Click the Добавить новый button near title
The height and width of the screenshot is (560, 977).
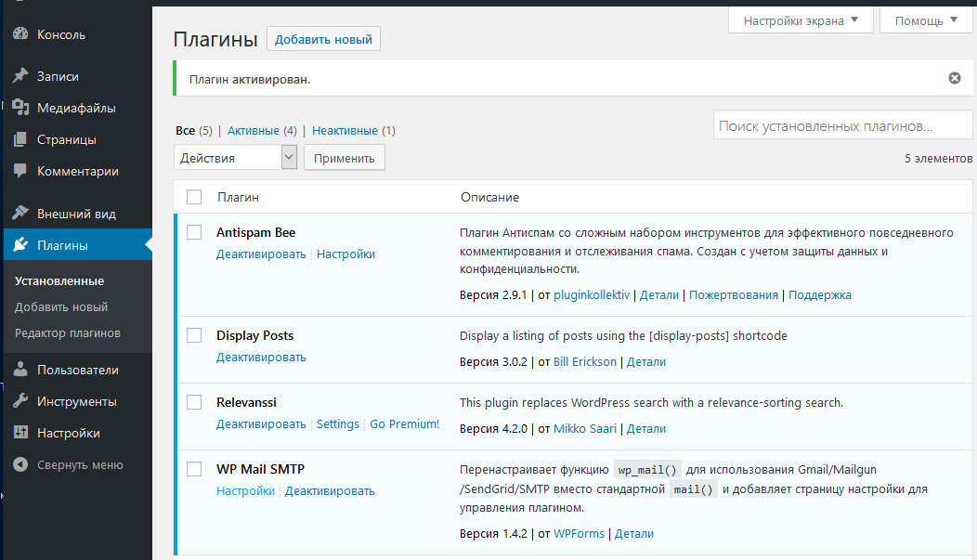click(323, 39)
